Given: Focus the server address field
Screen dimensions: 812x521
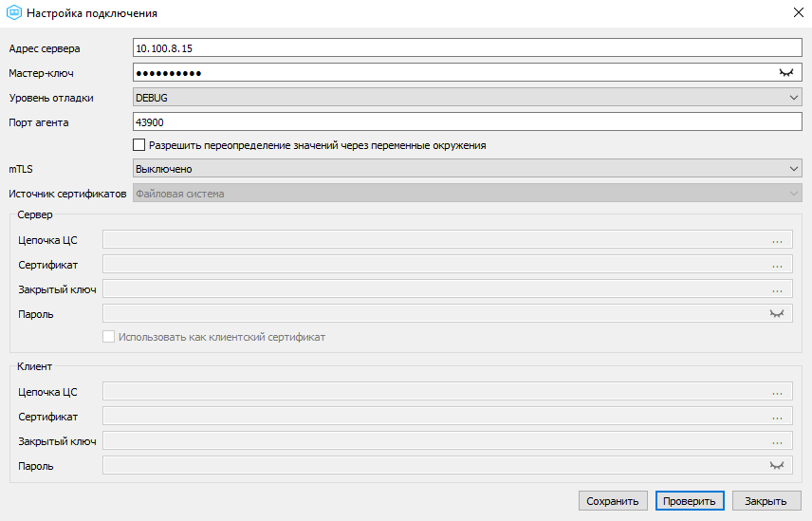Looking at the screenshot, I should [x=467, y=48].
